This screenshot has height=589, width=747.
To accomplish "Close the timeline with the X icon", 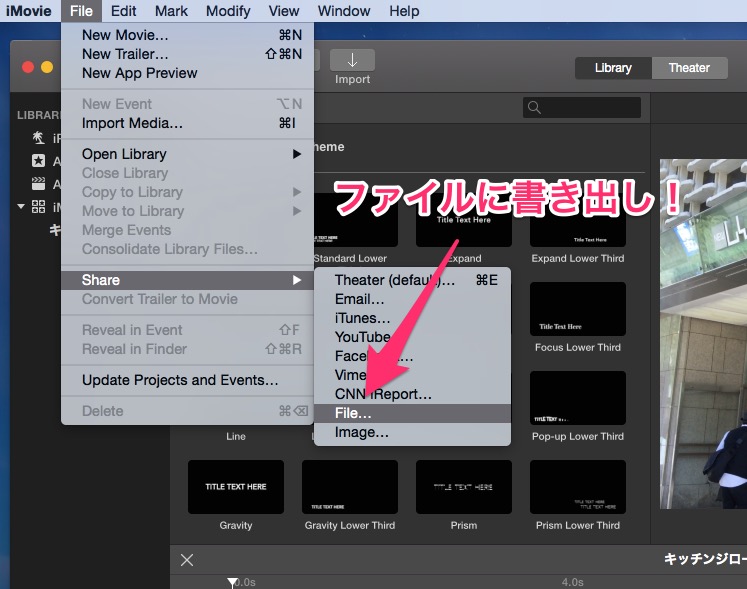I will [187, 560].
